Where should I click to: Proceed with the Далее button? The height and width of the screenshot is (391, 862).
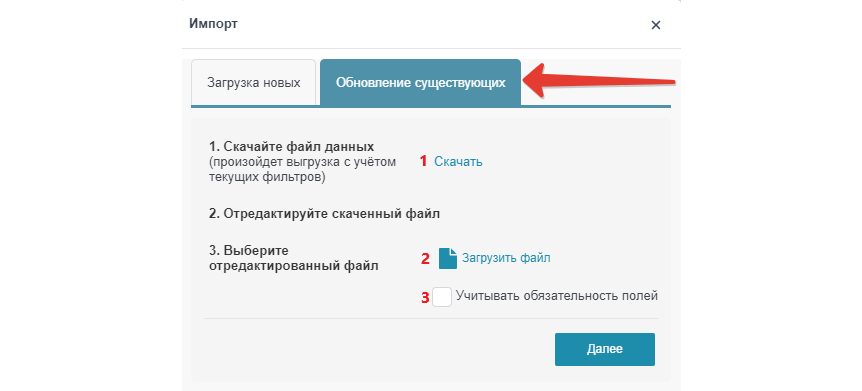point(605,349)
